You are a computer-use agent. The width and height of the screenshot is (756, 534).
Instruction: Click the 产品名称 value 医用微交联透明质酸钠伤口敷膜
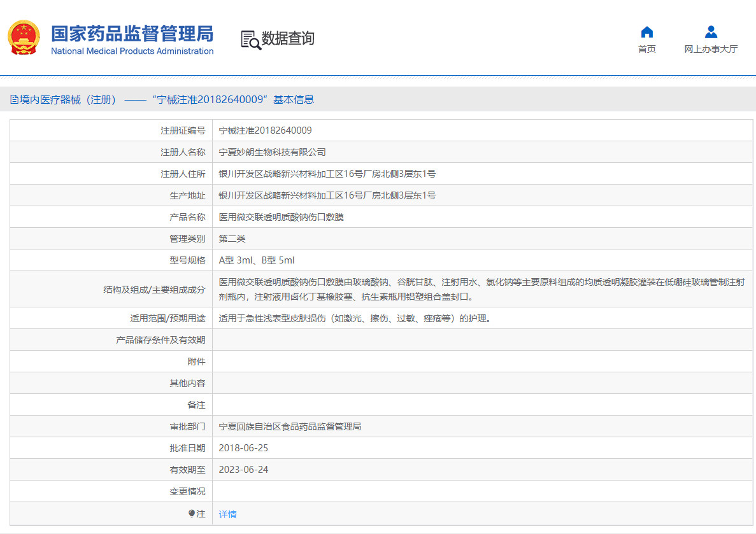click(x=280, y=216)
